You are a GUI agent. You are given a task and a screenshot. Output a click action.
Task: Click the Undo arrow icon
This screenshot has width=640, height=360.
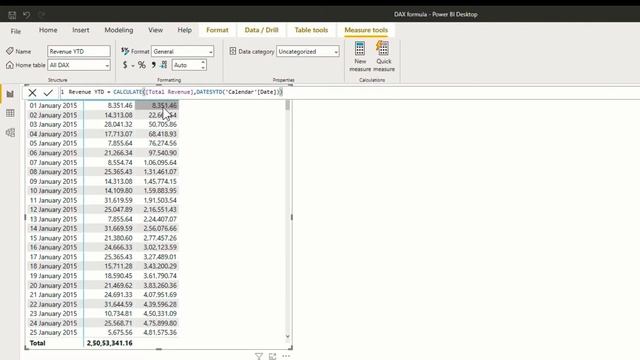[x=27, y=15]
